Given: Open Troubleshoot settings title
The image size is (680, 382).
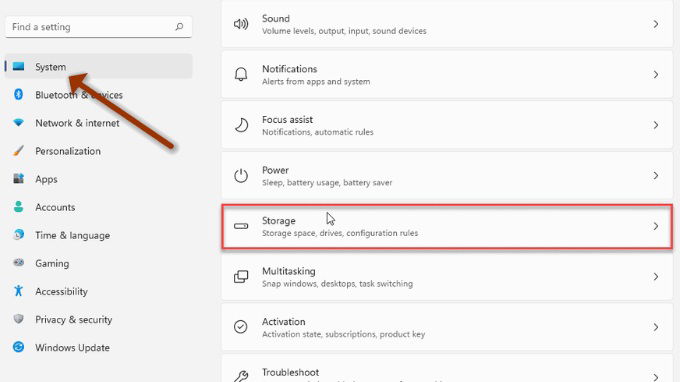Looking at the screenshot, I should [x=291, y=372].
